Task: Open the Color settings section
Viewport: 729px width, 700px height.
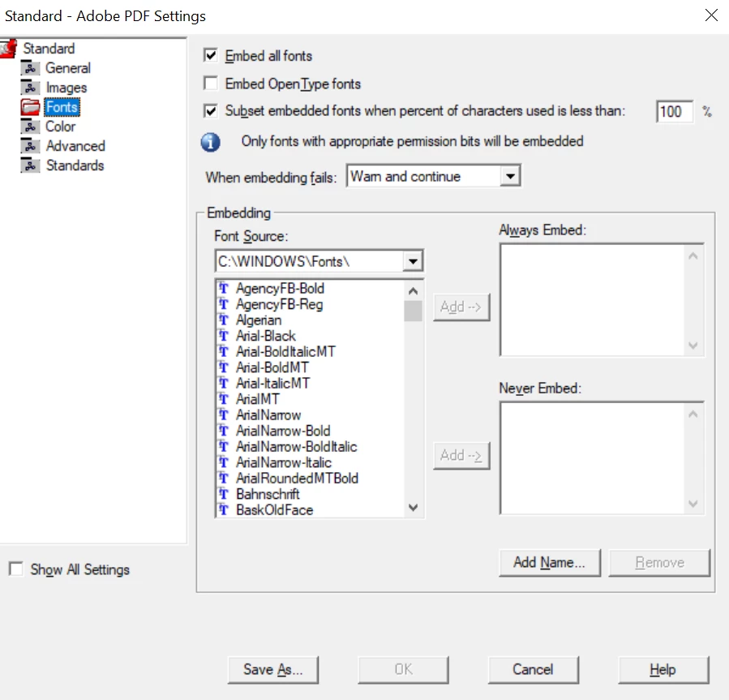Action: 61,127
